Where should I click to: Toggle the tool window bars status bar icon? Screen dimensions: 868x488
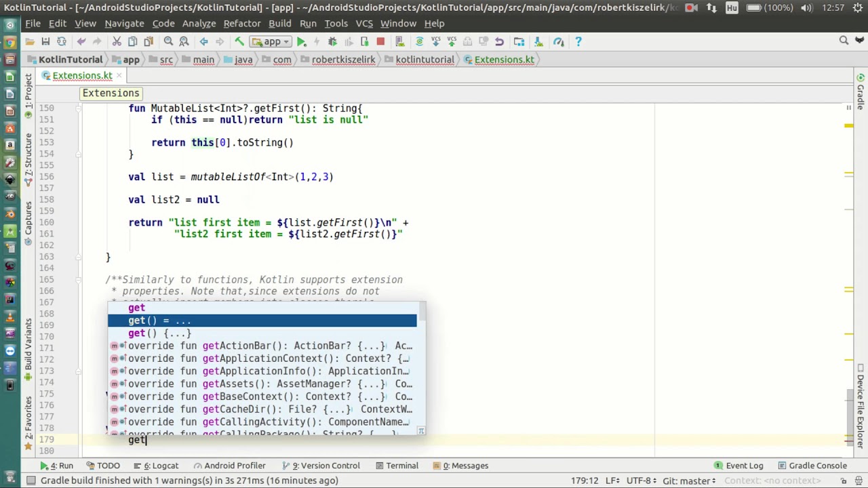[31, 481]
